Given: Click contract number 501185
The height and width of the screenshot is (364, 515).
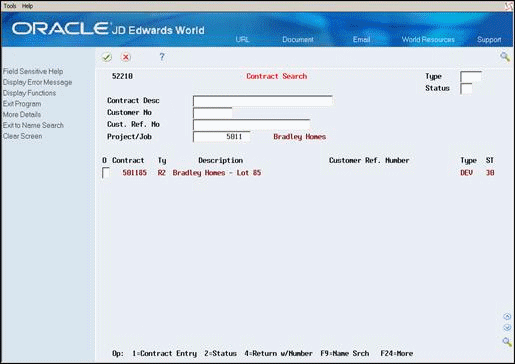Looking at the screenshot, I should pos(134,173).
